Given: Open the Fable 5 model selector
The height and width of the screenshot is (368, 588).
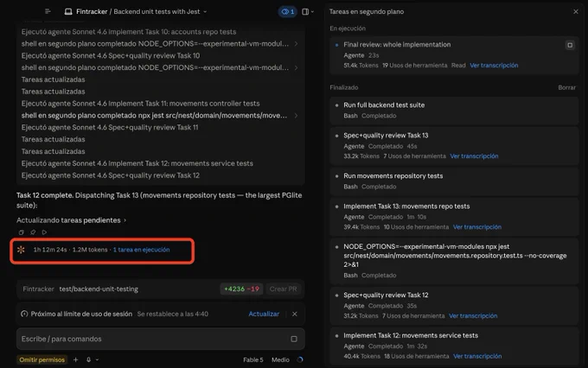Looking at the screenshot, I should 253,359.
